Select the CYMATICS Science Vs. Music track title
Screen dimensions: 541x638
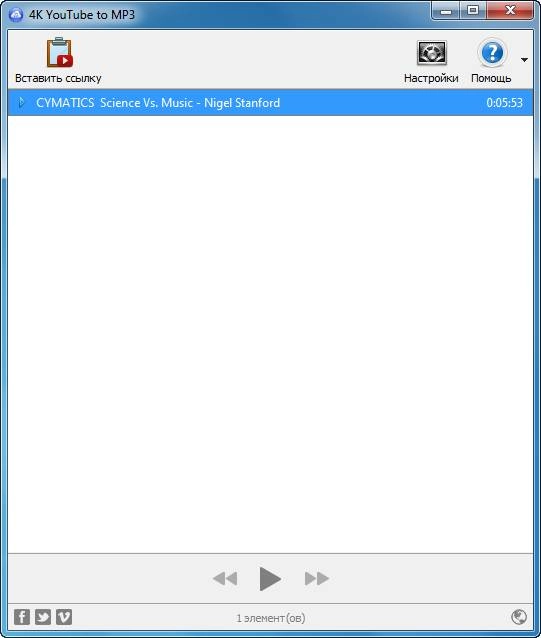pos(158,103)
